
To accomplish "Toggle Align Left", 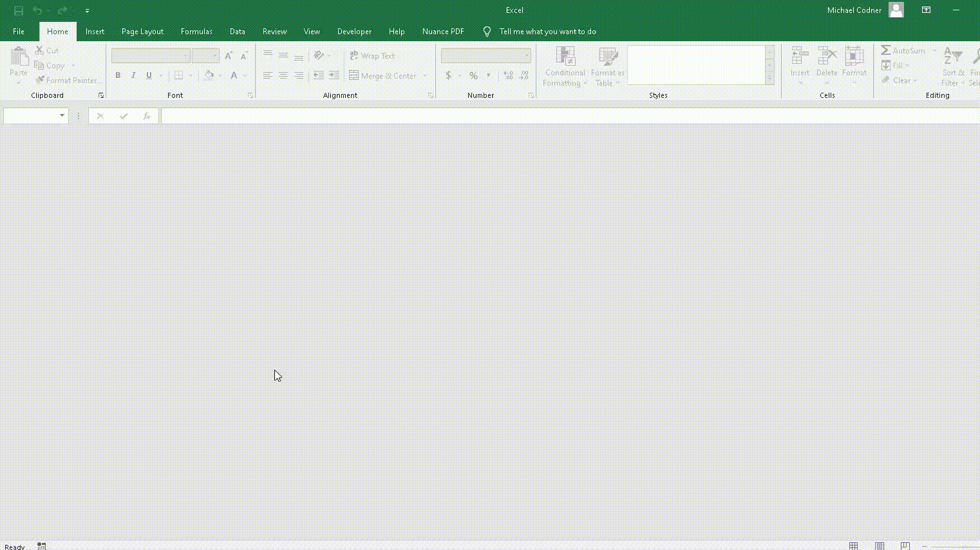I will tap(268, 75).
